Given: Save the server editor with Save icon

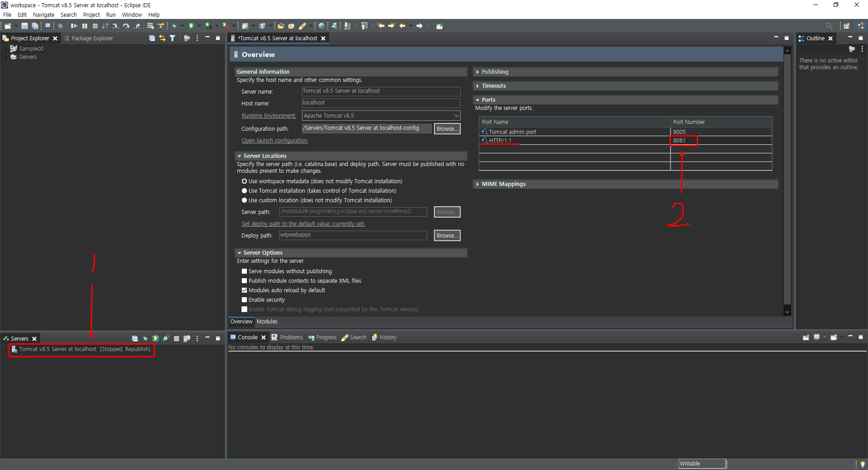Looking at the screenshot, I should point(24,26).
